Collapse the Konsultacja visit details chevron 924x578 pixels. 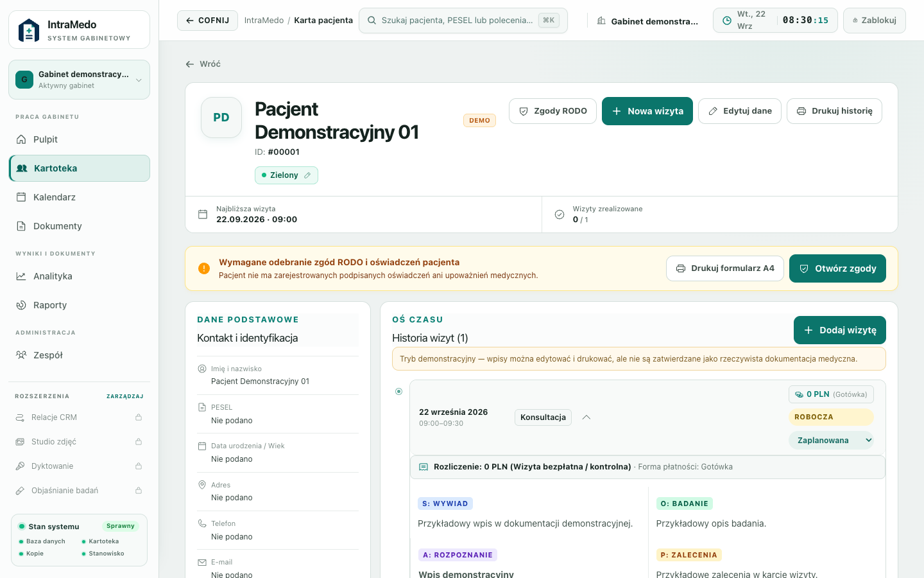click(586, 417)
